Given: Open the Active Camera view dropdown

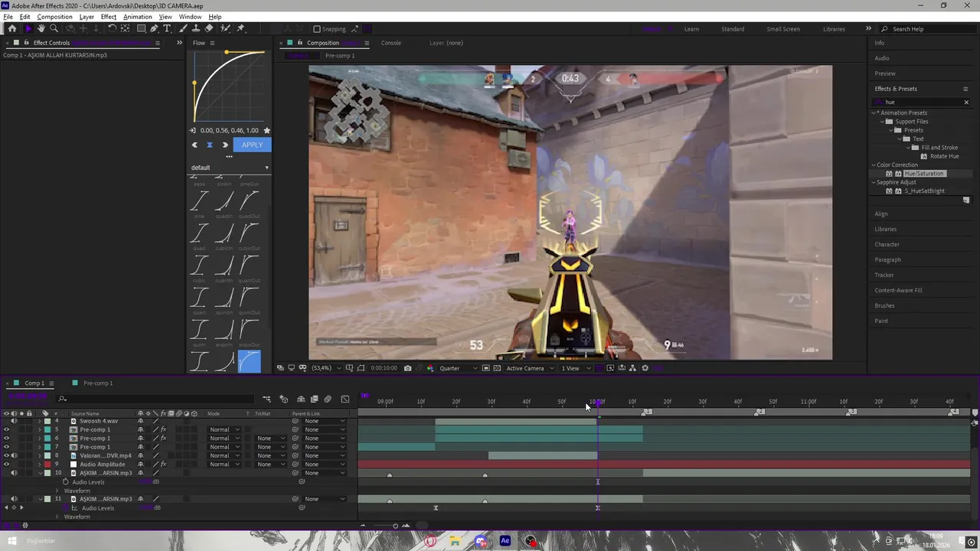Looking at the screenshot, I should tap(529, 368).
